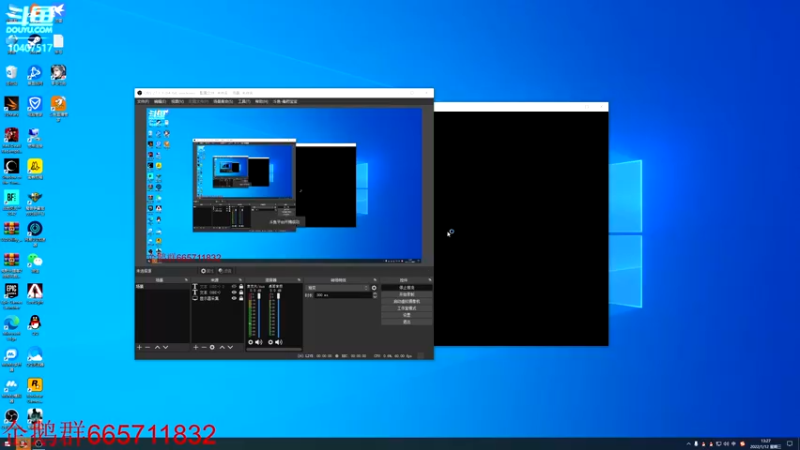Open the OBS Studio desktop shortcut
Screen dimensions: 800x450
click(x=11, y=419)
